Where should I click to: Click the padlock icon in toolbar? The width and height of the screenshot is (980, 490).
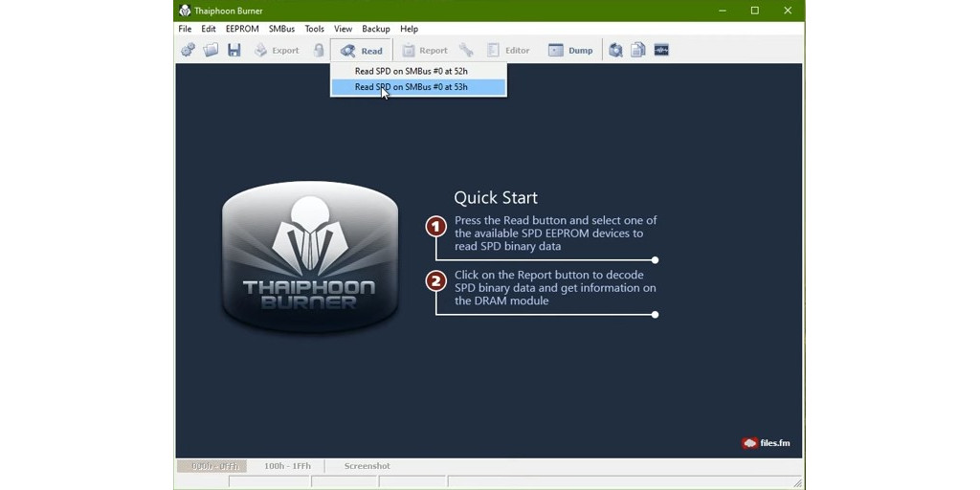[319, 50]
